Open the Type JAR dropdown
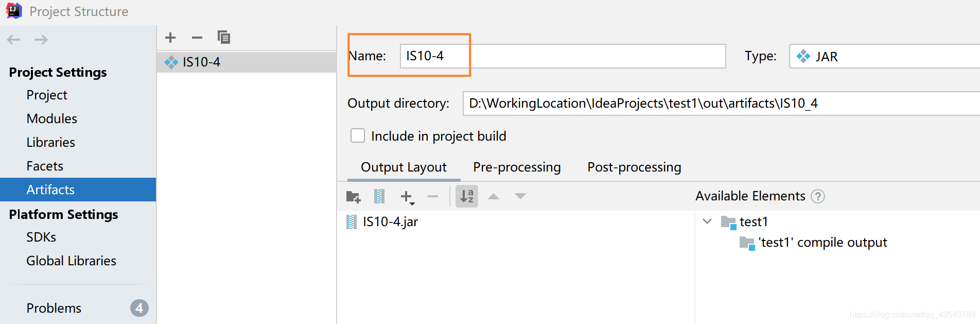Image resolution: width=980 pixels, height=324 pixels. click(884, 56)
